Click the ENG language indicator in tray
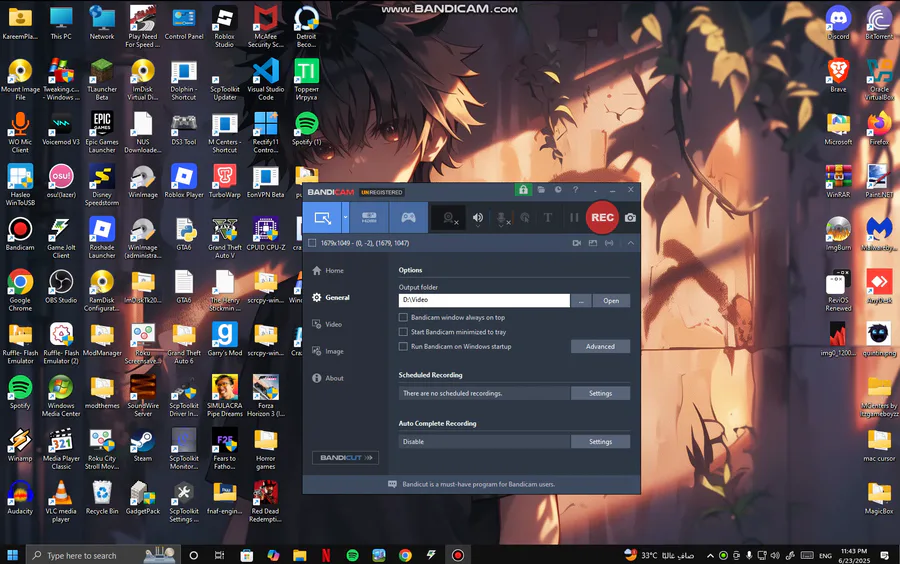Screen dimensions: 900x564 (x=825, y=555)
